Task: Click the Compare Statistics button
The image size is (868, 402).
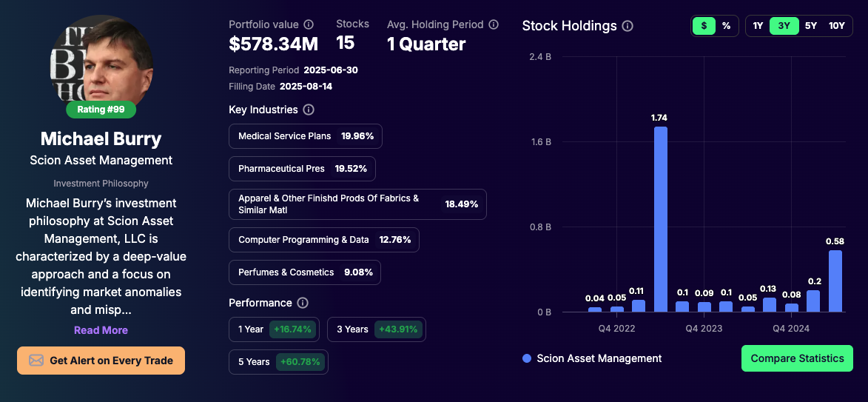Action: 797,358
